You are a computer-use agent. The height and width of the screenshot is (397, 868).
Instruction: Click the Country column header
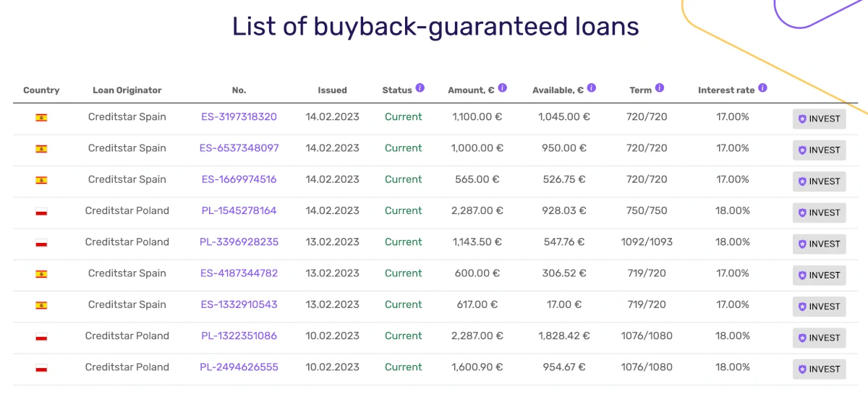41,90
